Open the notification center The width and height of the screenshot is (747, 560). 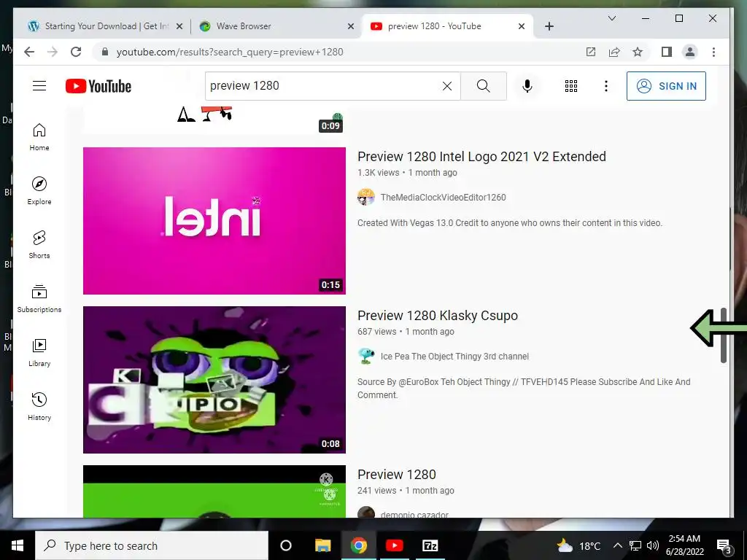pyautogui.click(x=724, y=545)
